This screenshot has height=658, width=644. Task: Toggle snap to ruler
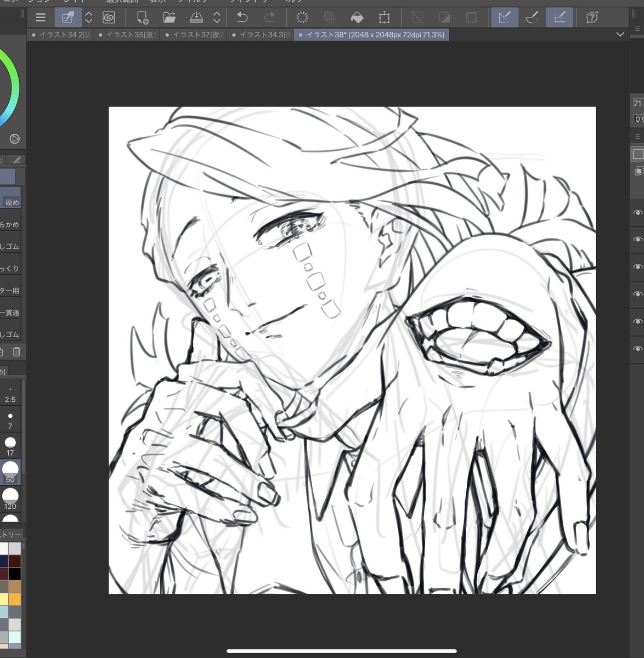click(x=504, y=18)
